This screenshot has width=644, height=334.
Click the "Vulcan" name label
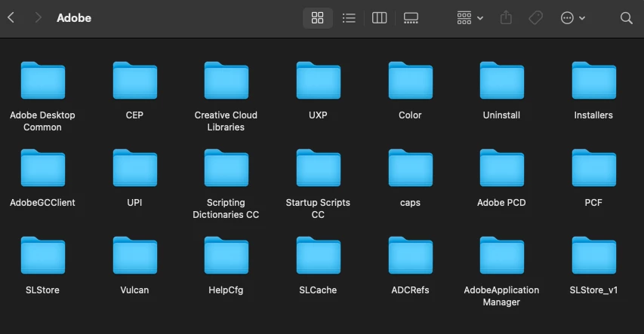[134, 290]
